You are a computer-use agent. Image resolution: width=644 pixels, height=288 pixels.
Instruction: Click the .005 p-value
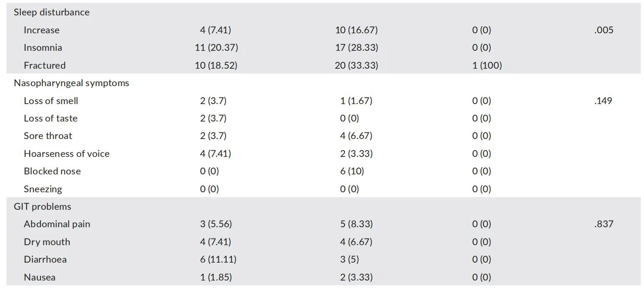[x=604, y=30]
